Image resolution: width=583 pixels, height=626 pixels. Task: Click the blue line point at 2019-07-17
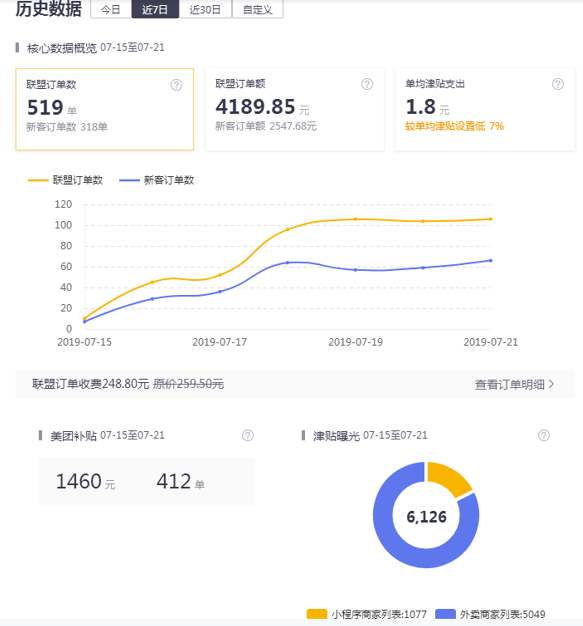click(x=220, y=292)
